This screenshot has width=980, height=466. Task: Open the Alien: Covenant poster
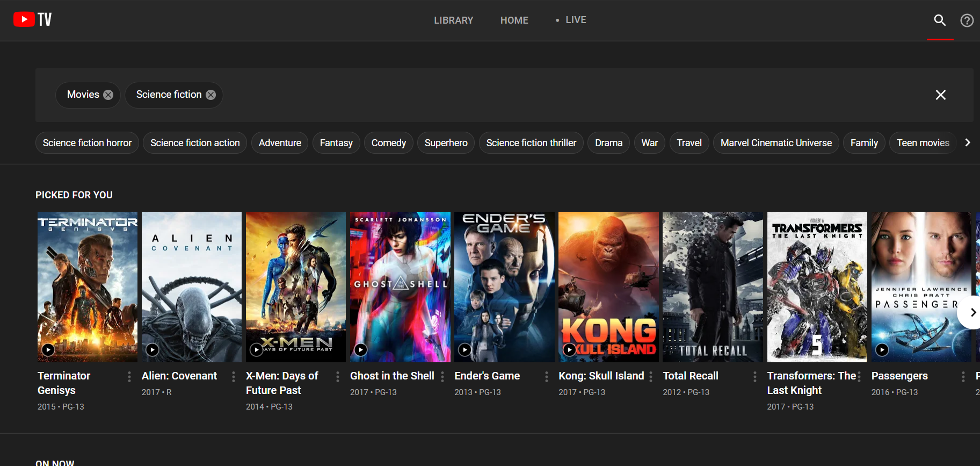click(192, 286)
